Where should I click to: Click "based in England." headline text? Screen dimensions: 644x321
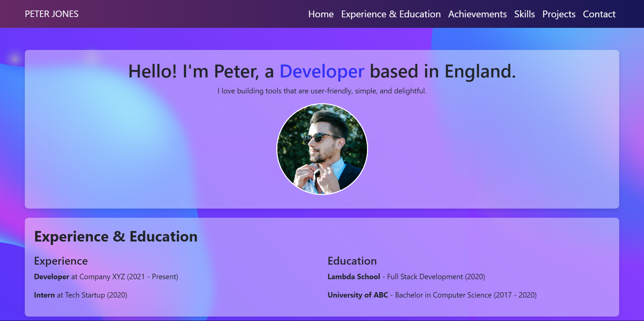point(443,71)
